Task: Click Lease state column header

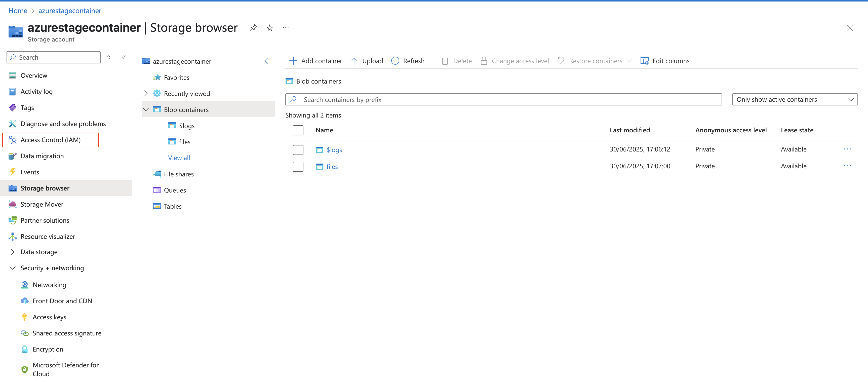Action: 797,130
